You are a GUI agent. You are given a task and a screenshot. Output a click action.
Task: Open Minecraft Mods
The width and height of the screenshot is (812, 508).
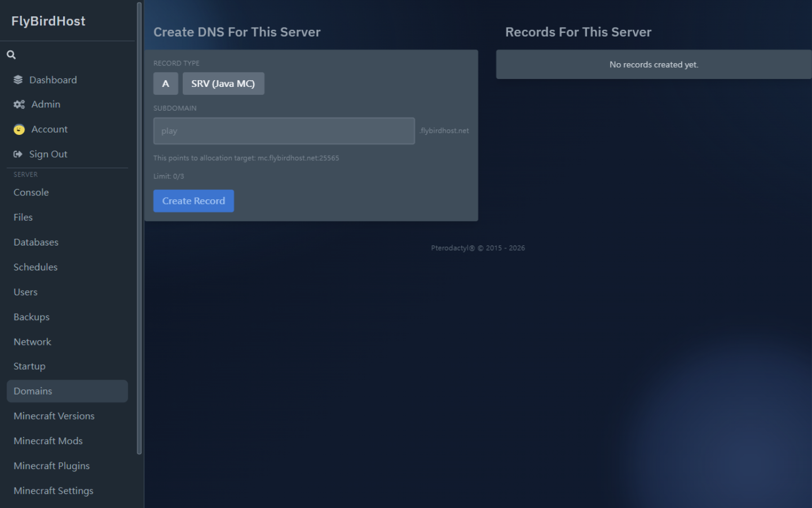click(x=67, y=441)
